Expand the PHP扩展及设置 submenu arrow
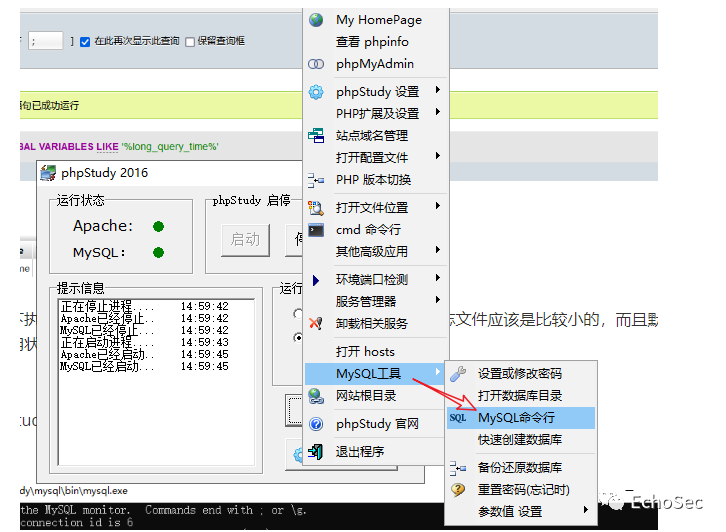This screenshot has height=532, width=726. click(438, 112)
